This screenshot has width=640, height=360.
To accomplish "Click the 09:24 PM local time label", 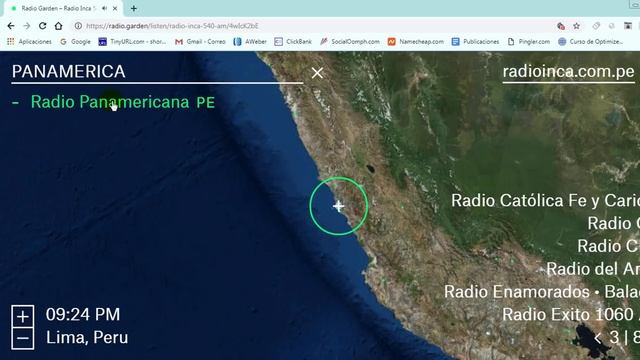I will tap(83, 315).
